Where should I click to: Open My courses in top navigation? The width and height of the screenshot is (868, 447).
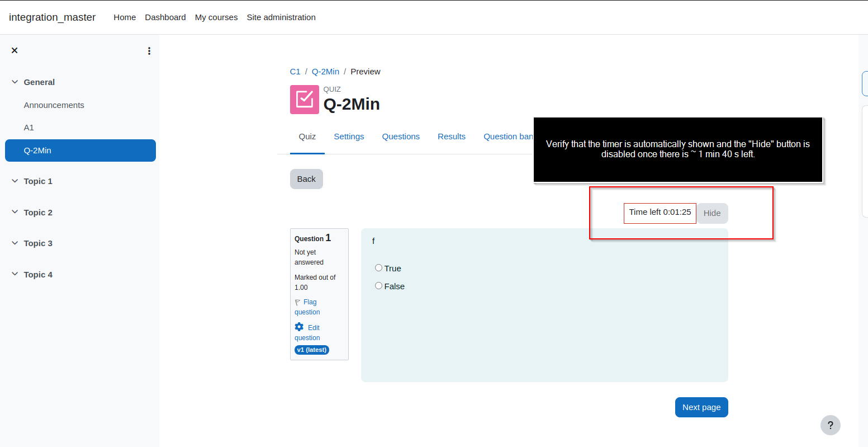point(216,17)
